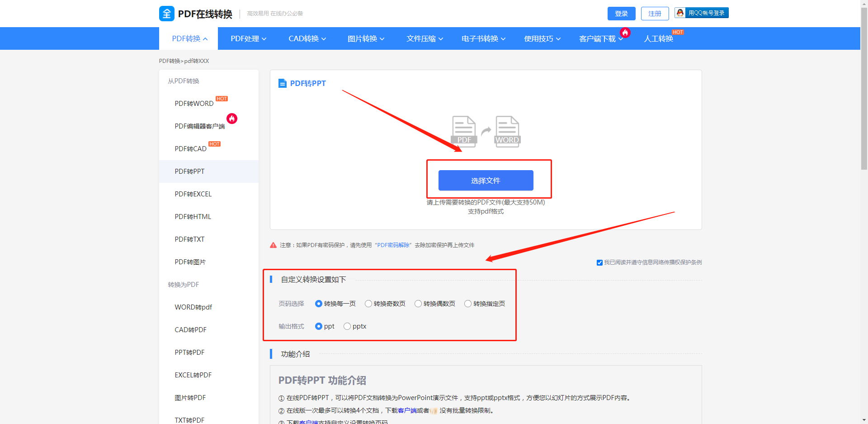Click the page vertical scrollbar thumb
The width and height of the screenshot is (868, 424).
864,88
